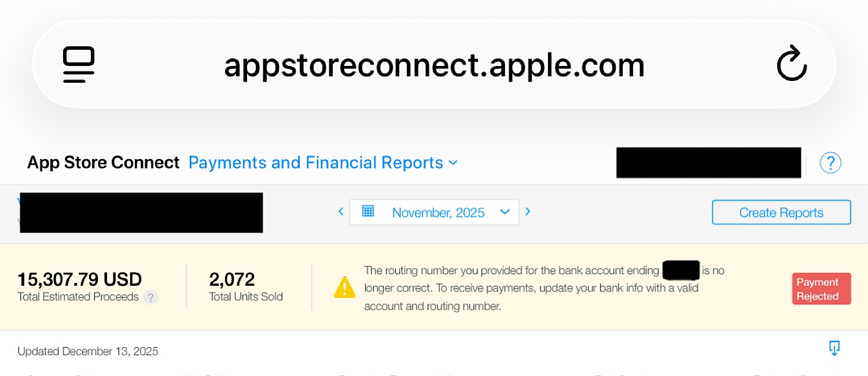Go to previous month with left arrow

(x=341, y=212)
